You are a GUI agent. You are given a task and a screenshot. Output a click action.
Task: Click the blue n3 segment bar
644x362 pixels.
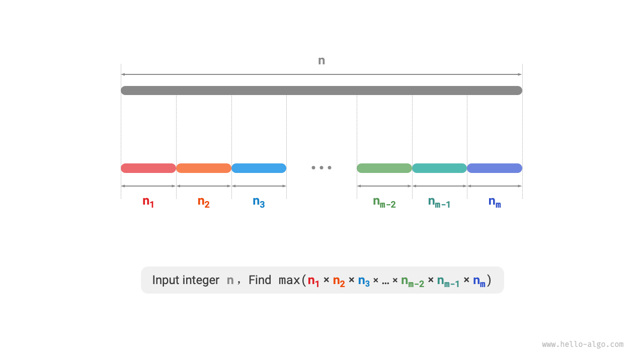tap(259, 168)
